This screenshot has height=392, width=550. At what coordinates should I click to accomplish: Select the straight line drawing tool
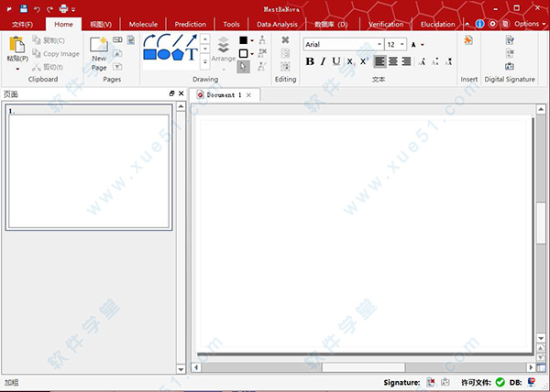point(178,40)
